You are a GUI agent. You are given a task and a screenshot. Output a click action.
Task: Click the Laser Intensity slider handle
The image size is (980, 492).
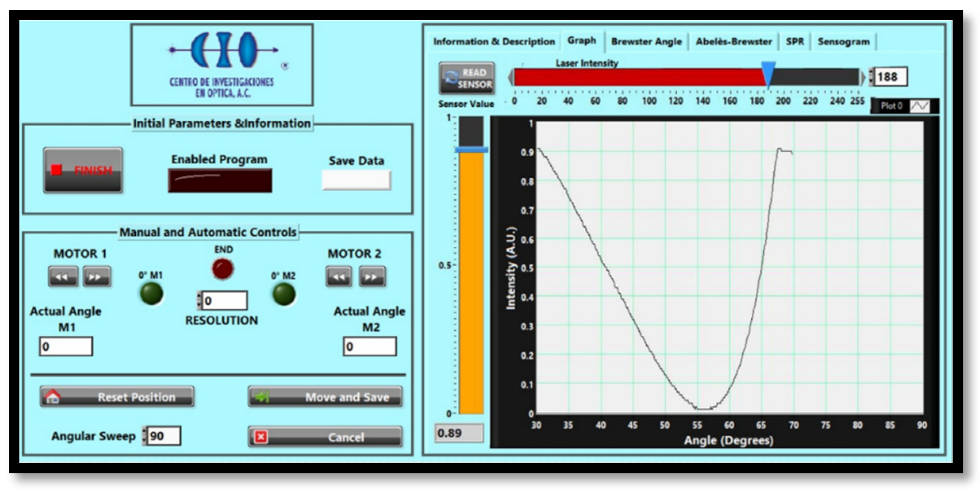768,73
